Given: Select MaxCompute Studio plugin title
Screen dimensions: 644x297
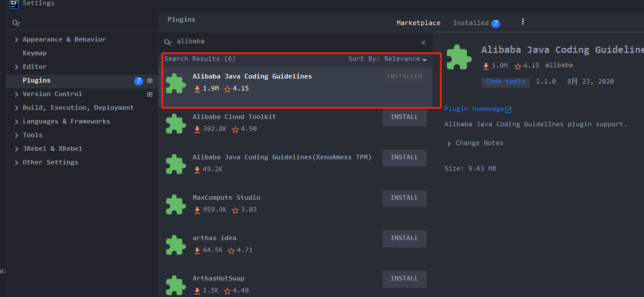Looking at the screenshot, I should [x=226, y=197].
